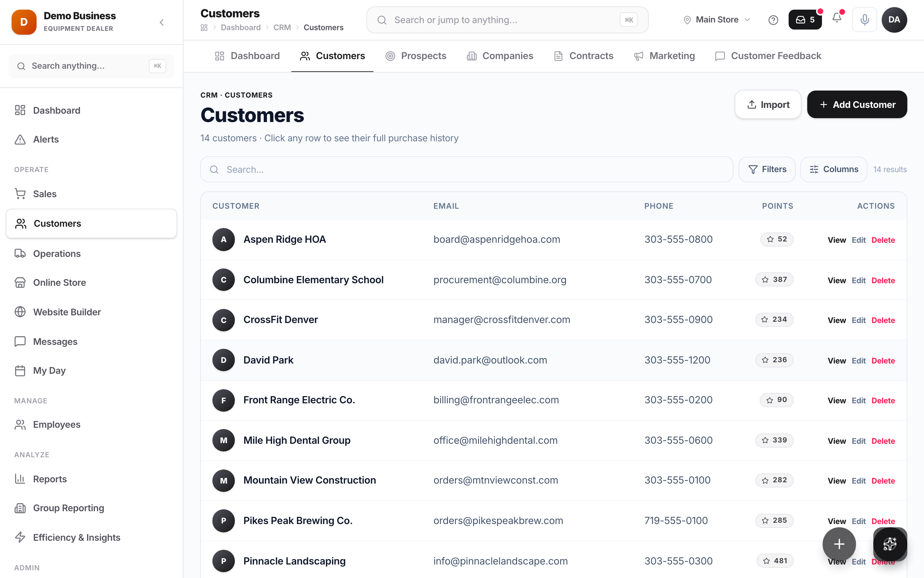Click the EMAIL column header
The height and width of the screenshot is (578, 924).
(x=446, y=206)
